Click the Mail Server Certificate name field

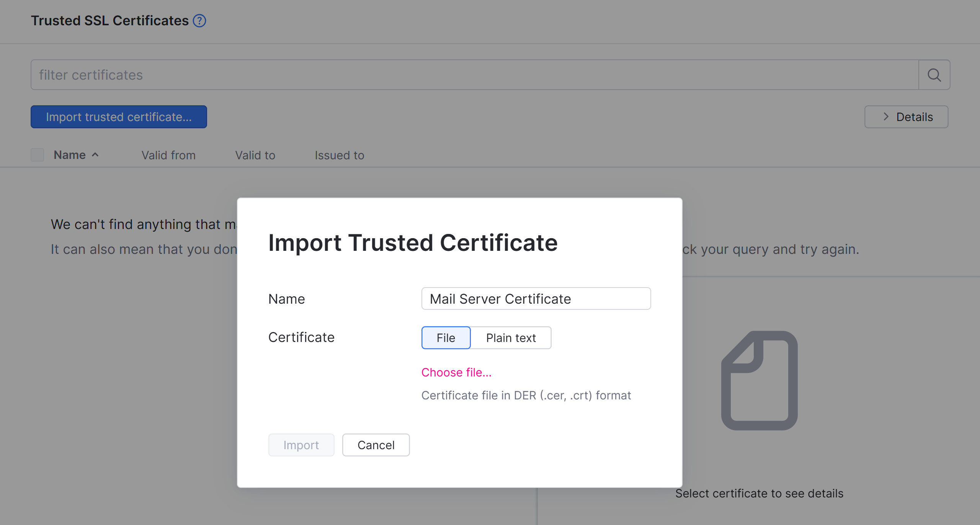click(x=536, y=299)
